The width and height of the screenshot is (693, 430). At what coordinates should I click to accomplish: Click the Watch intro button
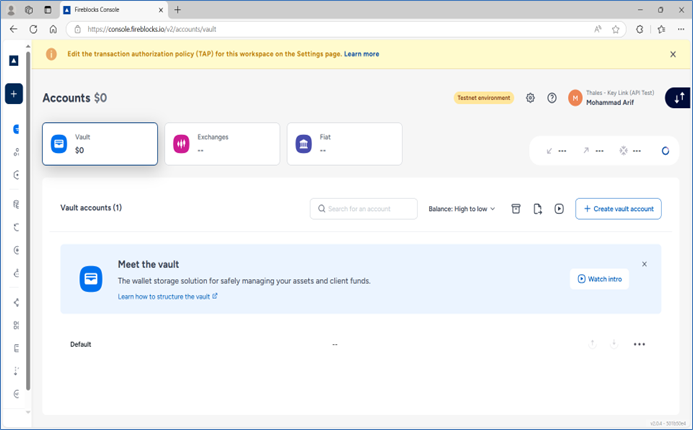(599, 279)
